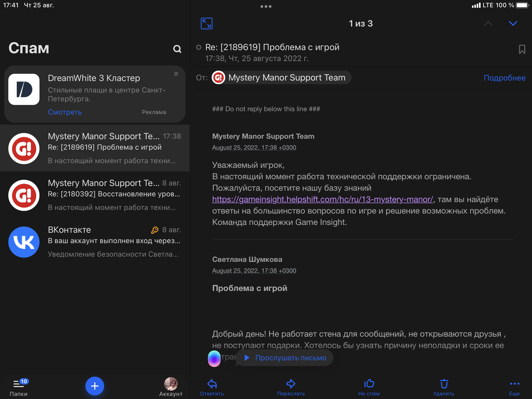This screenshot has height=399, width=532.
Task: Tap first August 25, 2022, 17:38 date link
Action: 254,148
